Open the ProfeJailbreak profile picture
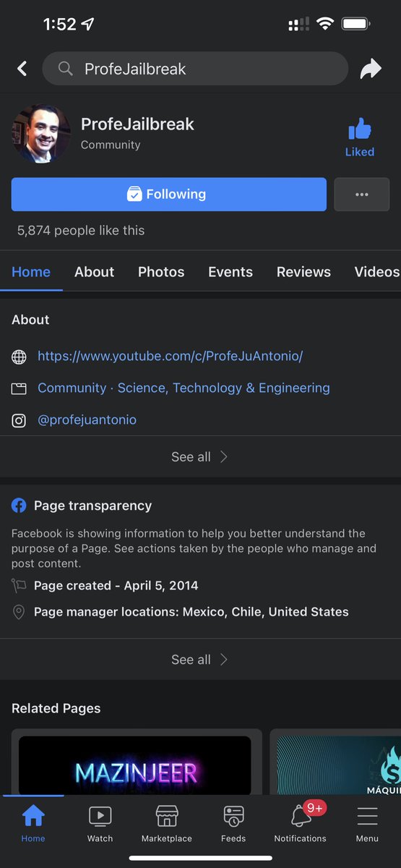Viewport: 401px width, 868px height. pyautogui.click(x=41, y=134)
